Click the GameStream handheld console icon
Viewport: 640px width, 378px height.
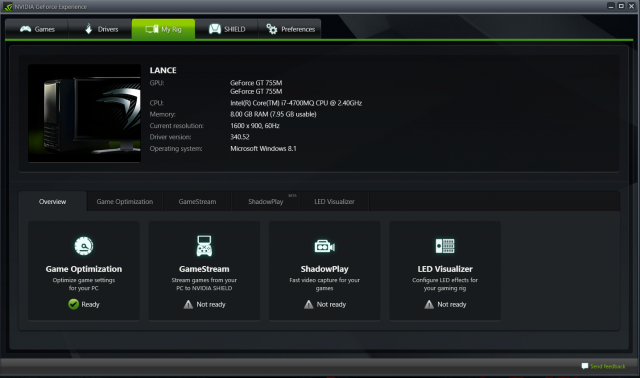[x=204, y=246]
